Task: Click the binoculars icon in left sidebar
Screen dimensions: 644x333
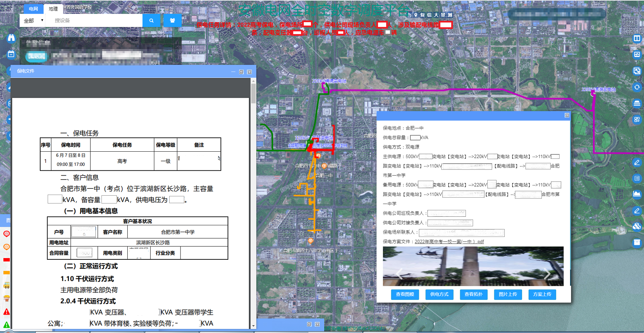Action: 11,38
